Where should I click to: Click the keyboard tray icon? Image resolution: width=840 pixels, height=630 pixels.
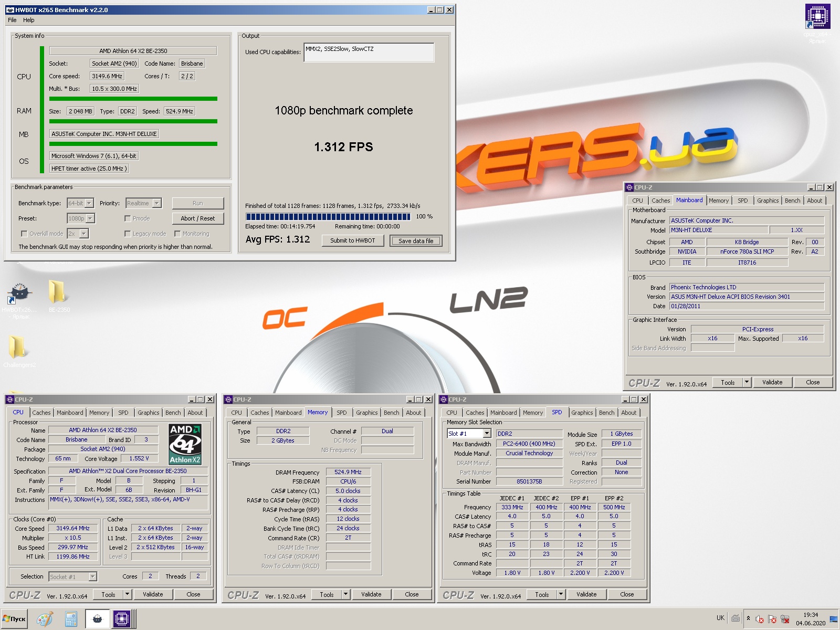pos(736,618)
